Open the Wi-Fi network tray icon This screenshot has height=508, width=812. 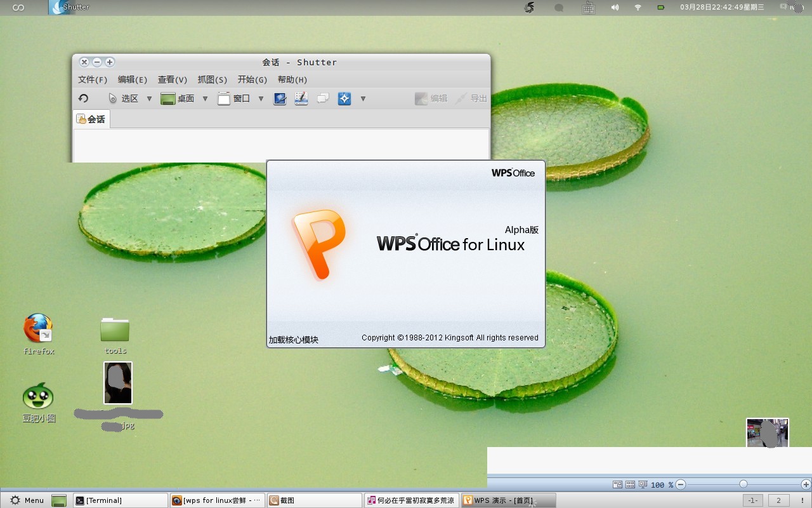[x=638, y=8]
